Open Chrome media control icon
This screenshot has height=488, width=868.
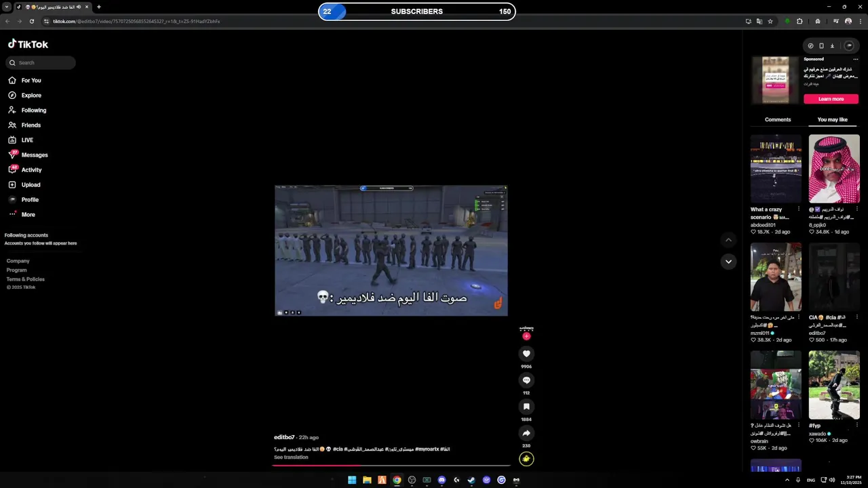coord(836,21)
